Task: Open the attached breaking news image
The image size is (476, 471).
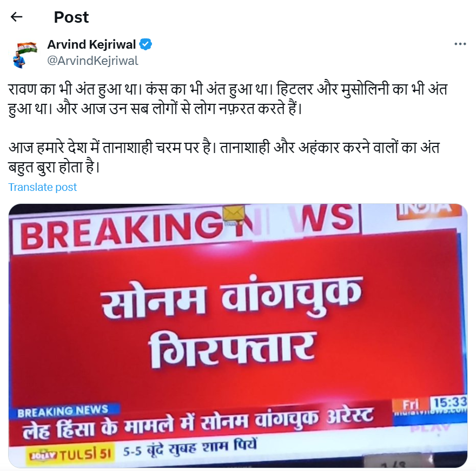Action: coord(237,336)
